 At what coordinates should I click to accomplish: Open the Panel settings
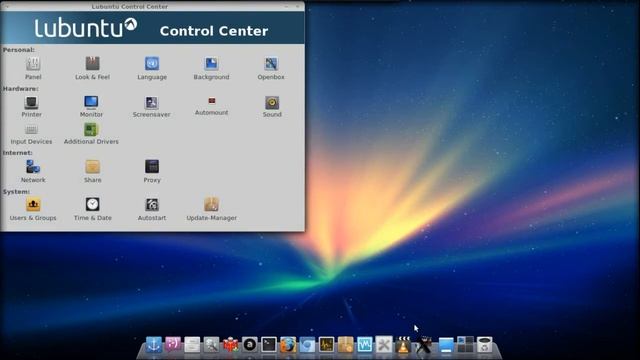(x=33, y=68)
